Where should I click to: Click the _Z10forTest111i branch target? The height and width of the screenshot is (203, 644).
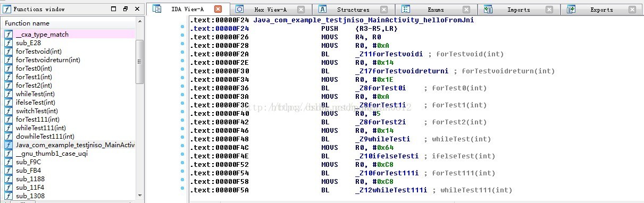(387, 173)
